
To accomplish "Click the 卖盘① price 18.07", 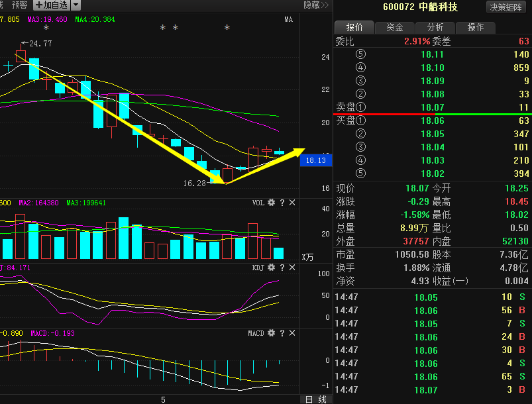I will coord(432,107).
